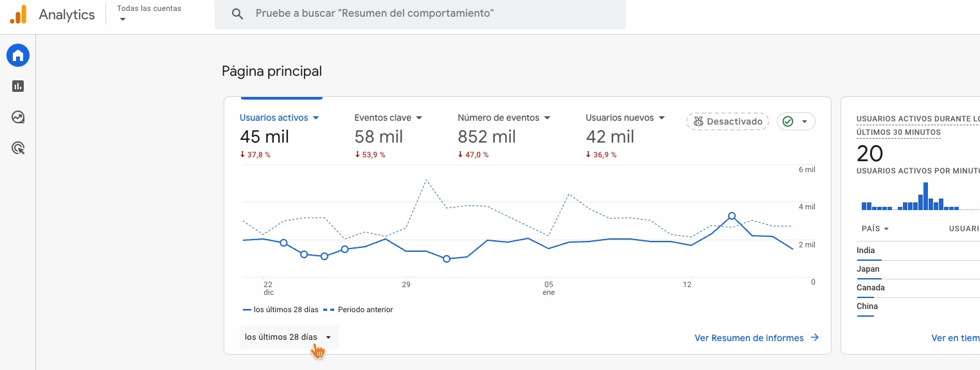This screenshot has height=370, width=980.
Task: Click the green check data-quality icon
Action: 788,121
